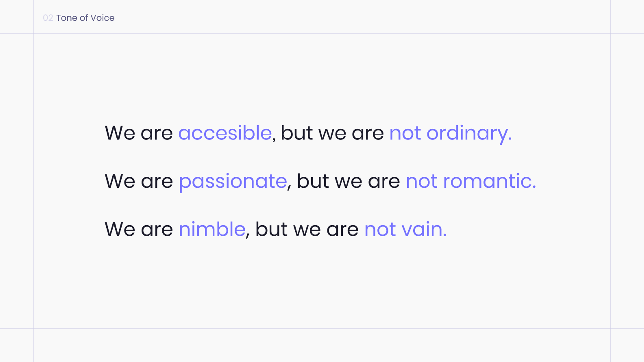Click the "Voice" word in header

coord(102,18)
